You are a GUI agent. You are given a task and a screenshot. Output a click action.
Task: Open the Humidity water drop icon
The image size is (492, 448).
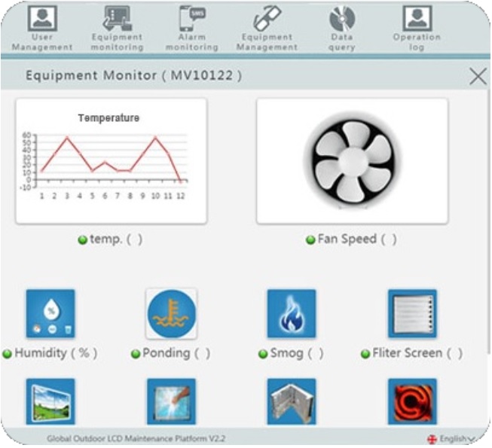click(x=50, y=314)
